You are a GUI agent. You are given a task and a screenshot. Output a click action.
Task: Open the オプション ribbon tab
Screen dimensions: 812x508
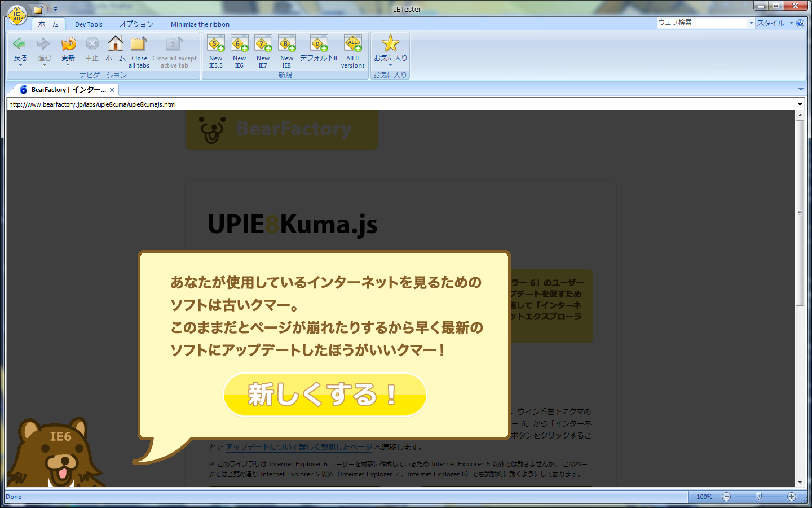[x=136, y=24]
